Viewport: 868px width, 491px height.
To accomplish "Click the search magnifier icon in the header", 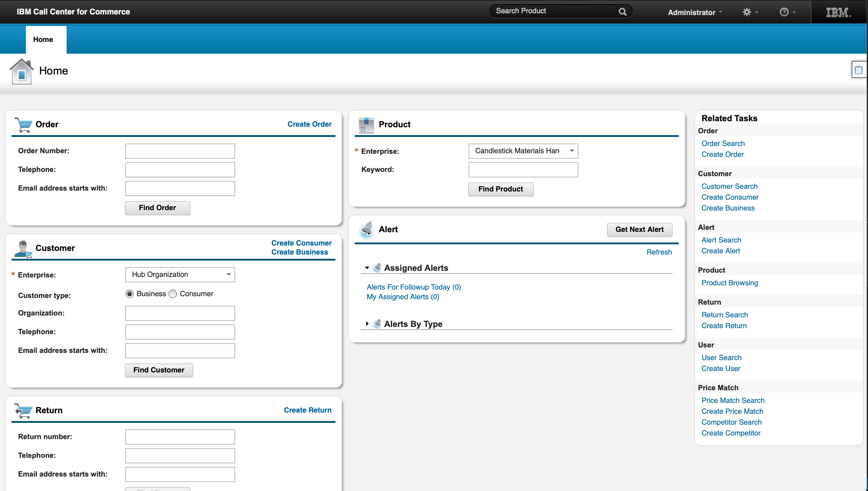I will [622, 12].
